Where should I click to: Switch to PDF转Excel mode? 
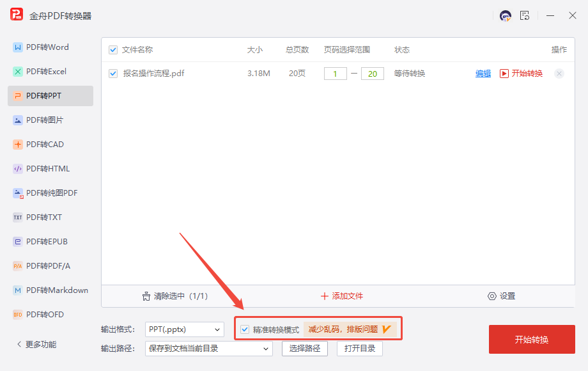pyautogui.click(x=50, y=72)
